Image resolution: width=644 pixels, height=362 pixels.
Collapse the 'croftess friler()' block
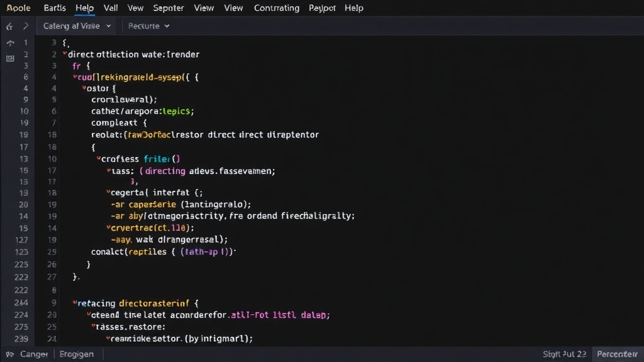coord(99,158)
